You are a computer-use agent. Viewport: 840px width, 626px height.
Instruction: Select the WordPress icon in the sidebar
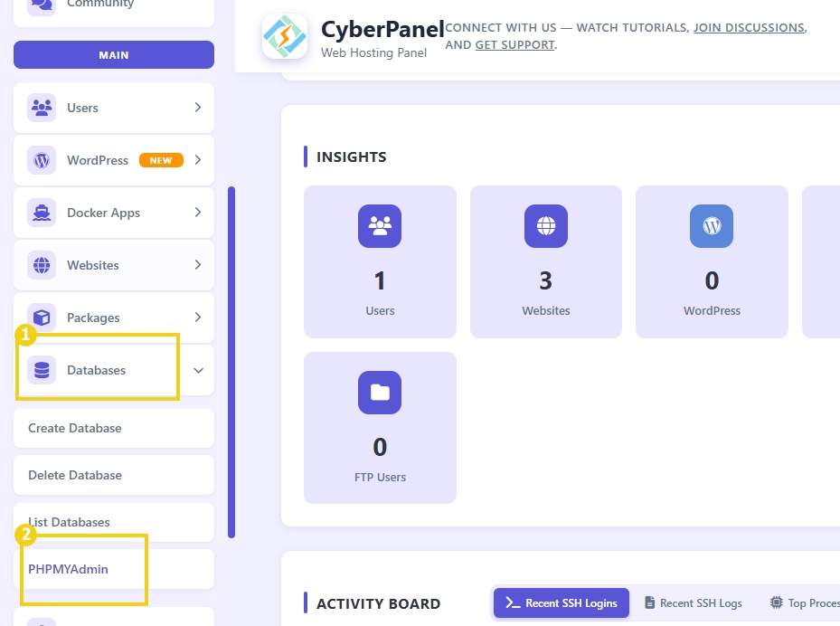point(41,159)
